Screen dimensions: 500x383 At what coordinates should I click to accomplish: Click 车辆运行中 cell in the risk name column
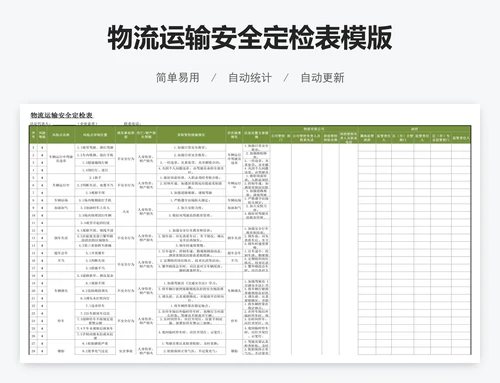[x=61, y=185]
